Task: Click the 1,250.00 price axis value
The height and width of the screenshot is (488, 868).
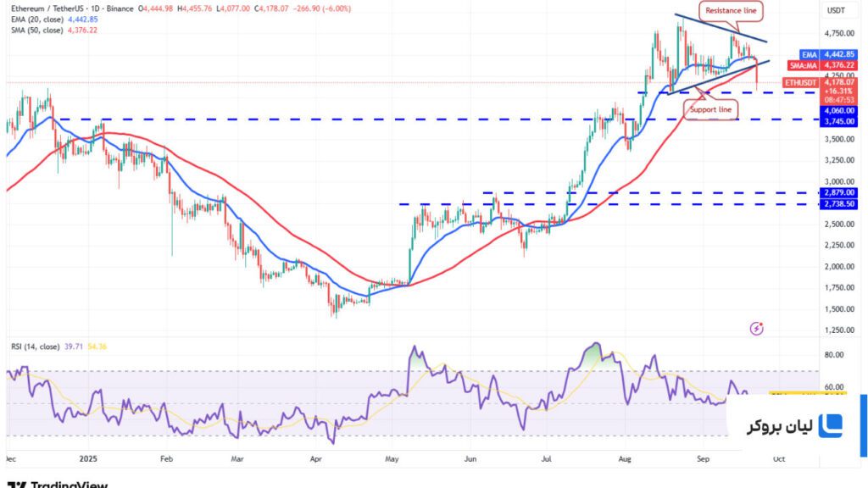Action: [839, 330]
